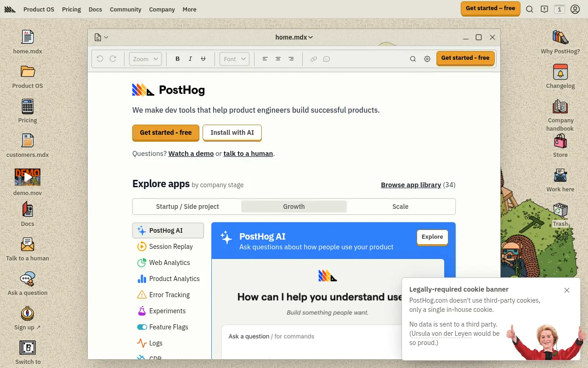Click the Error Tracking warning icon
This screenshot has width=588, height=368.
142,294
